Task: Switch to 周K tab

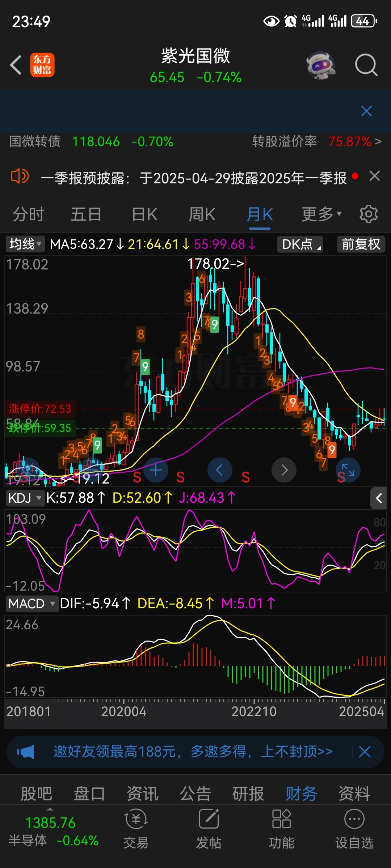Action: point(202,214)
